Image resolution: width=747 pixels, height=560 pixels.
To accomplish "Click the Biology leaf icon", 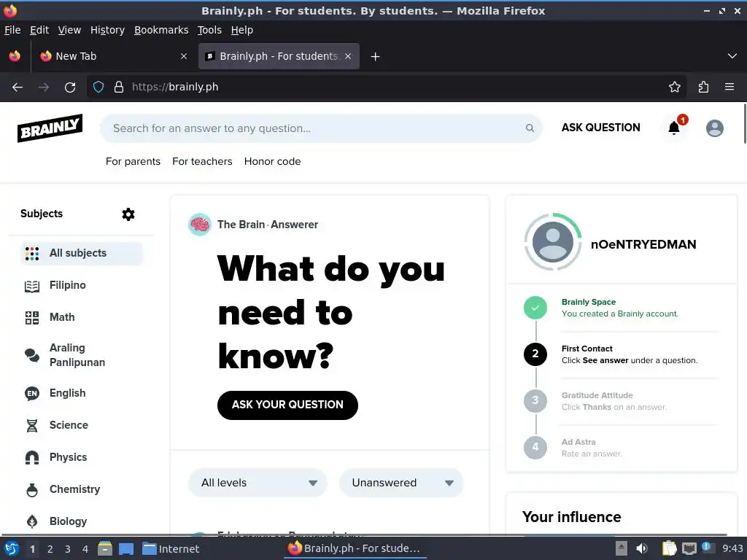I will pyautogui.click(x=32, y=521).
